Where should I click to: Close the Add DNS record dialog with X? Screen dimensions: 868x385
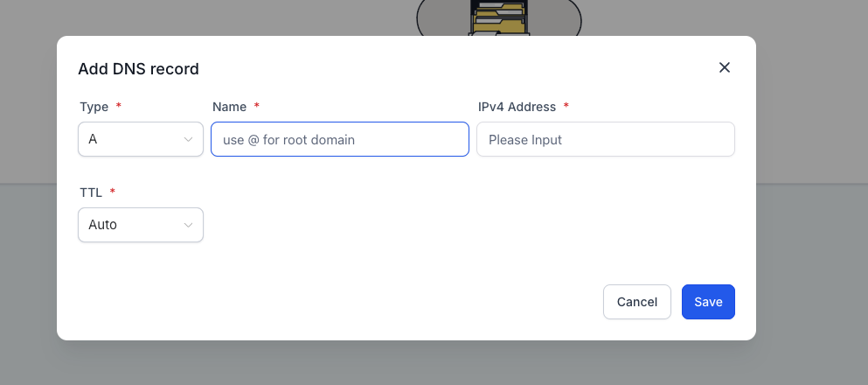pos(724,67)
